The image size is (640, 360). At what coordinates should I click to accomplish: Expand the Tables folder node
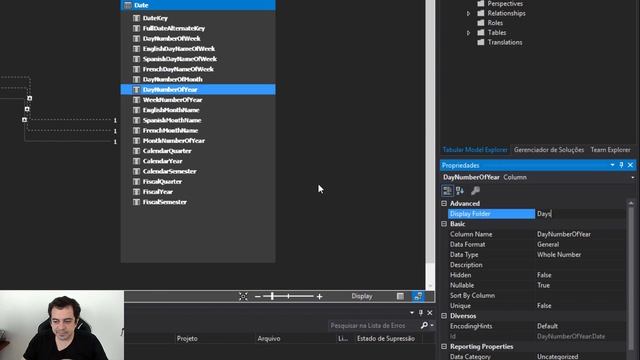469,33
